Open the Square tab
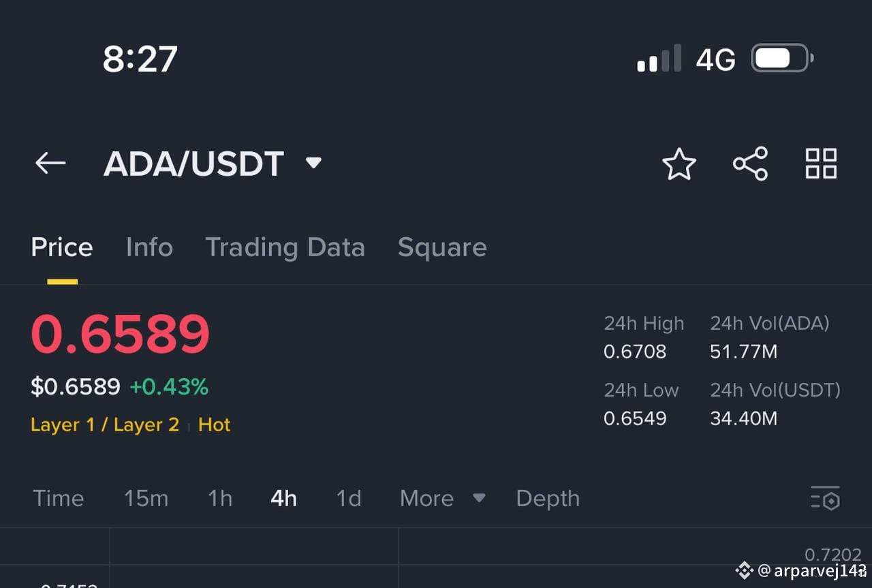This screenshot has height=588, width=872. coord(442,247)
